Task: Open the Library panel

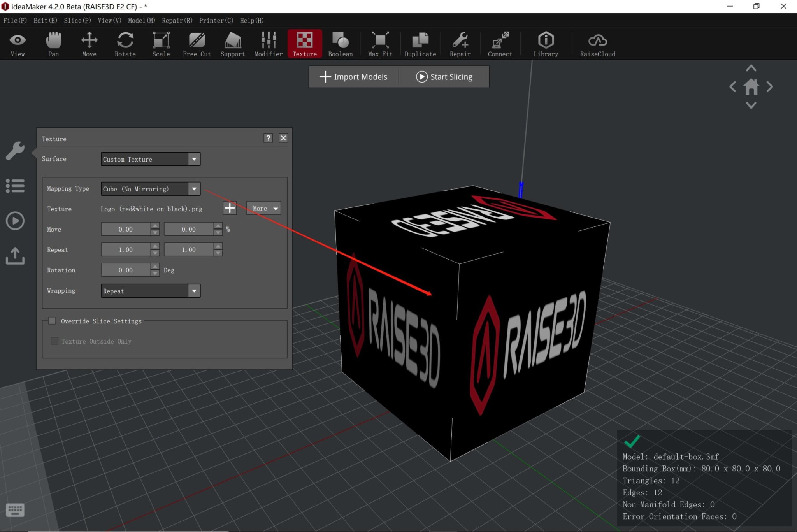Action: coord(546,44)
